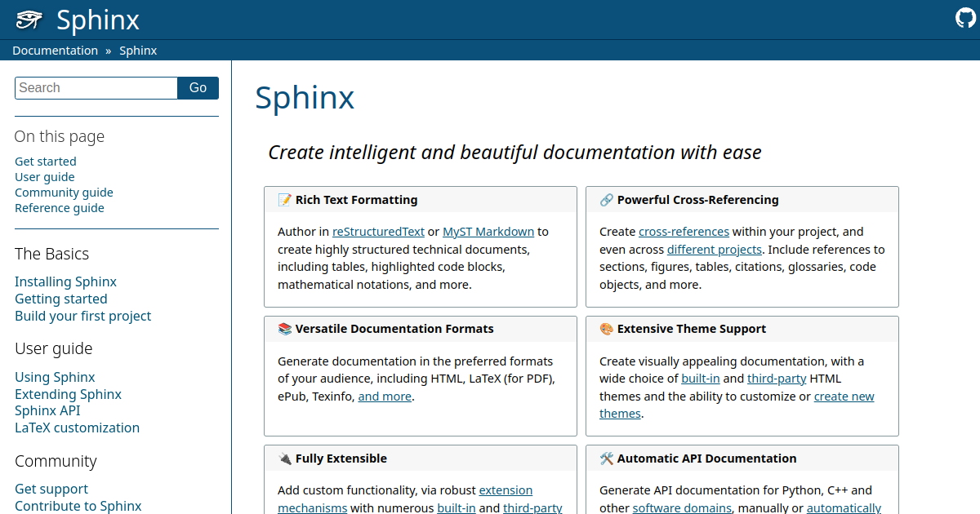Click the link emoji on Powerful Cross-Referencing

coord(606,200)
